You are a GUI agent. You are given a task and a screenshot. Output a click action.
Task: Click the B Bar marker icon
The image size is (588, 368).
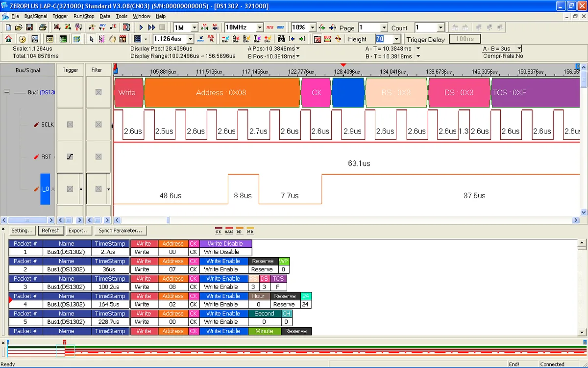click(x=246, y=39)
